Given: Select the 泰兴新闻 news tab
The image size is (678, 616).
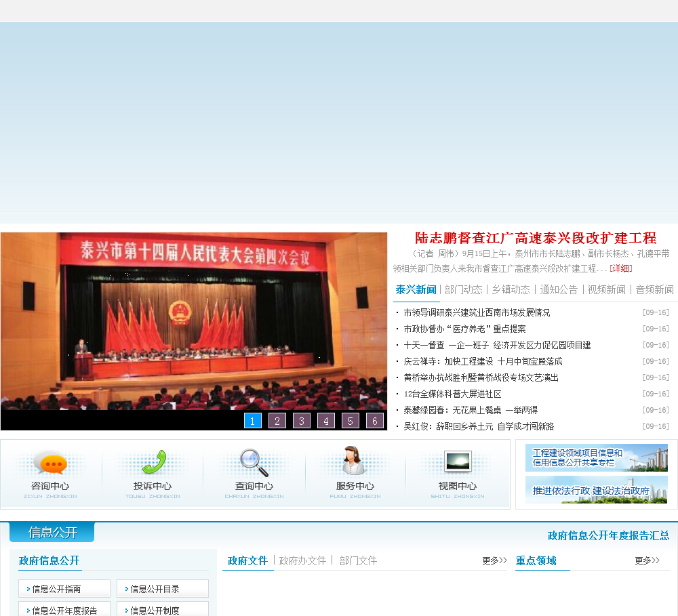Looking at the screenshot, I should coord(416,289).
